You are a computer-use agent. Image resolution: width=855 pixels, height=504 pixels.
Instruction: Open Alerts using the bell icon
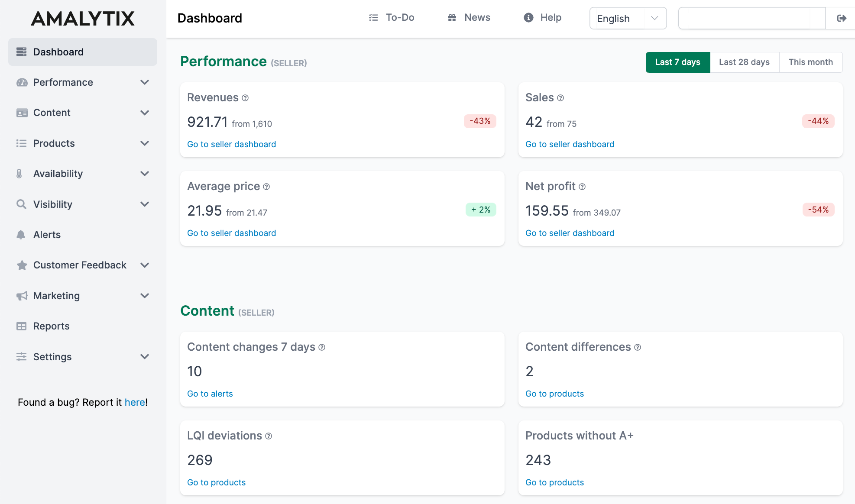[22, 235]
